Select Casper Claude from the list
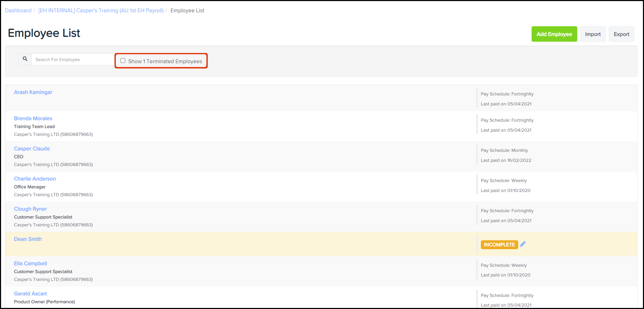This screenshot has height=309, width=644. 32,149
